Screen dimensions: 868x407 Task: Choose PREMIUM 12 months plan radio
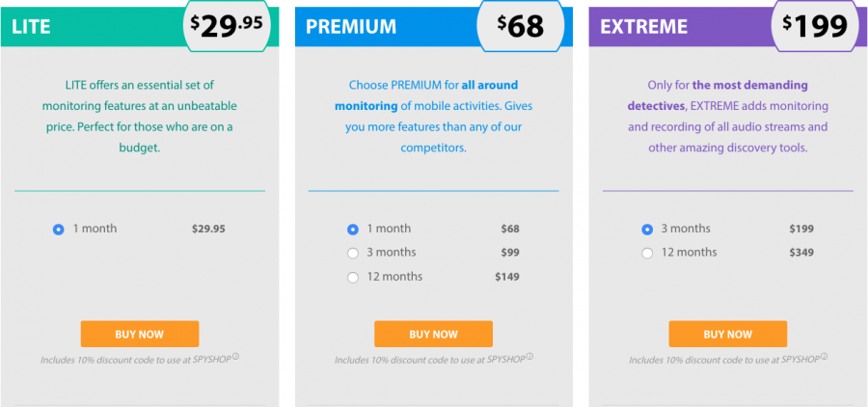(353, 278)
